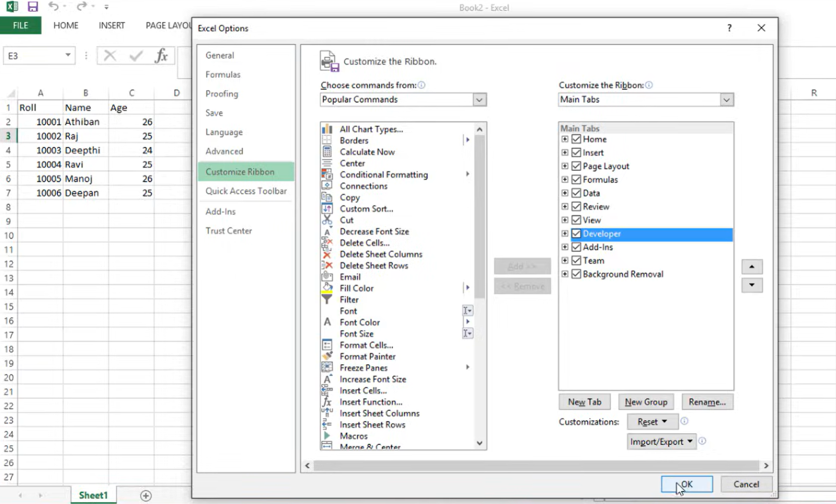This screenshot has height=504, width=836.
Task: Click the new sheet plus icon
Action: [146, 495]
